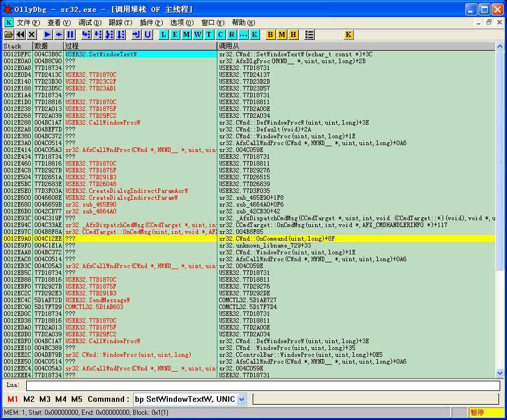Open References with cyan R icon
Image resolution: width=507 pixels, height=420 pixels.
point(232,34)
